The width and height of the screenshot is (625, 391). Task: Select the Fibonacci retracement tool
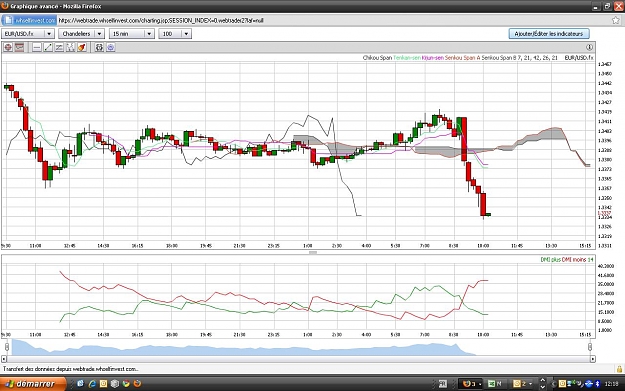point(70,47)
